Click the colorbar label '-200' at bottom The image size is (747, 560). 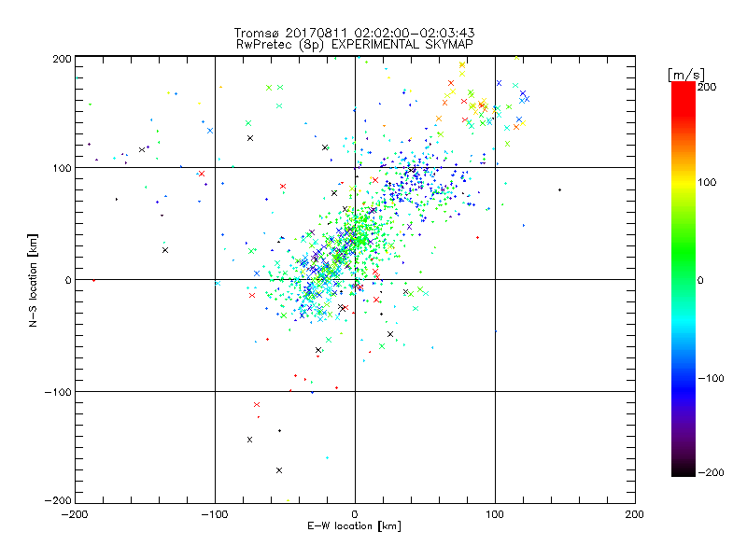pyautogui.click(x=711, y=472)
